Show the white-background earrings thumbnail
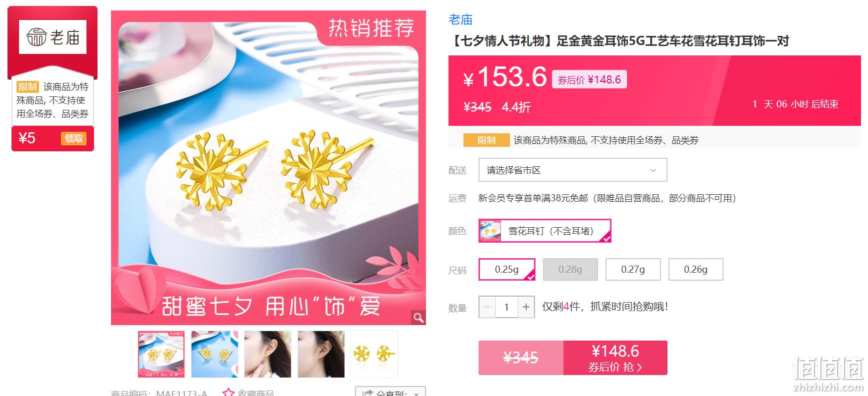Screen dimensions: 868x396 click(x=374, y=354)
